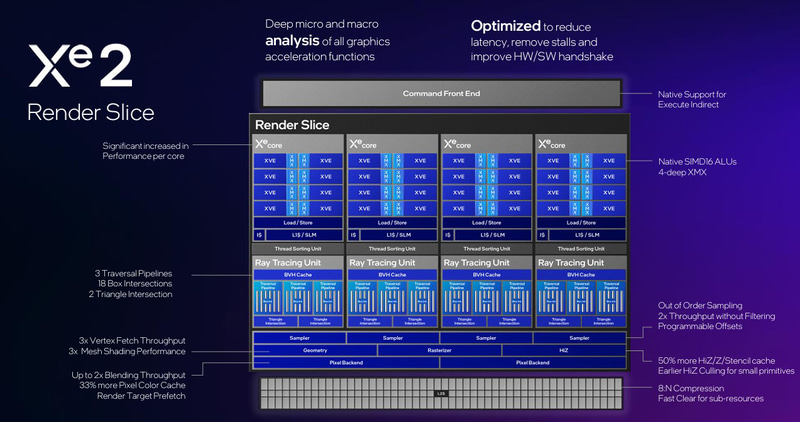Image resolution: width=800 pixels, height=422 pixels.
Task: Click the 'acceleration functions' header line
Action: coord(320,57)
